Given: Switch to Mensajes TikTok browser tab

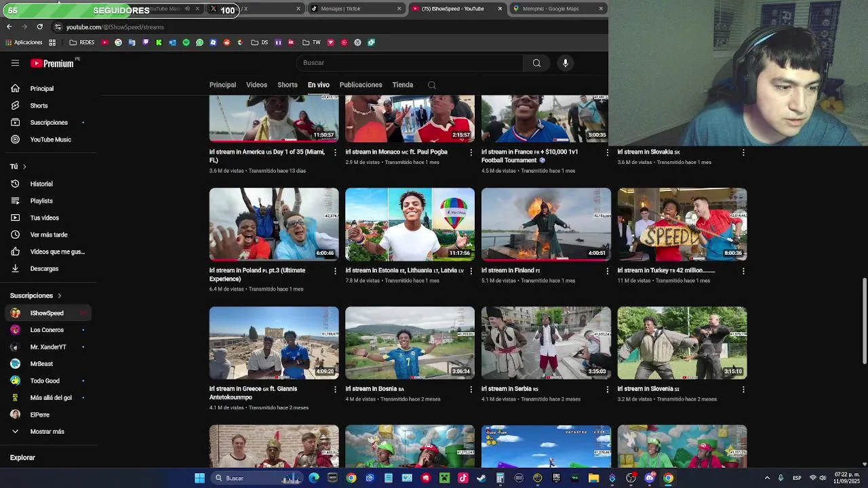Looking at the screenshot, I should coord(355,9).
